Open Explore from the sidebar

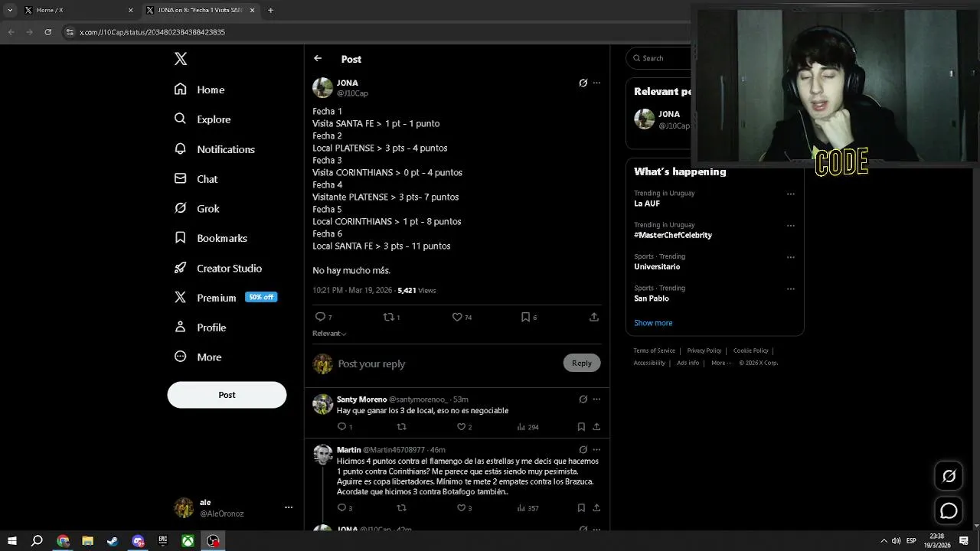[202, 119]
